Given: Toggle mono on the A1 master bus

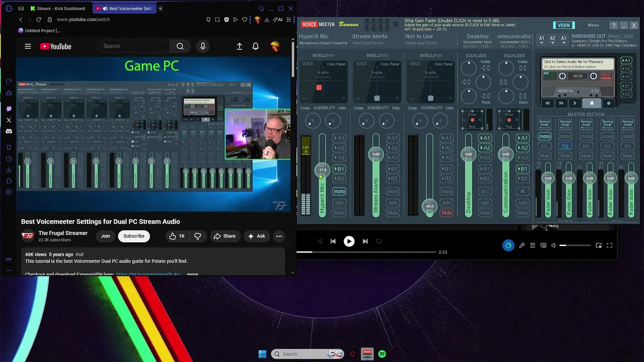Looking at the screenshot, I should (544, 137).
